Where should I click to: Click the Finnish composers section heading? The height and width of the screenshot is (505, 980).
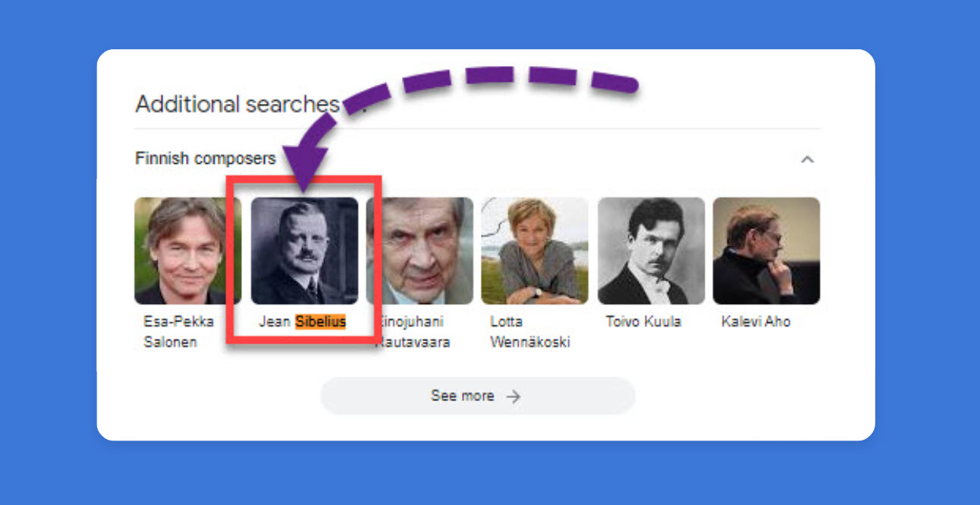pyautogui.click(x=205, y=158)
